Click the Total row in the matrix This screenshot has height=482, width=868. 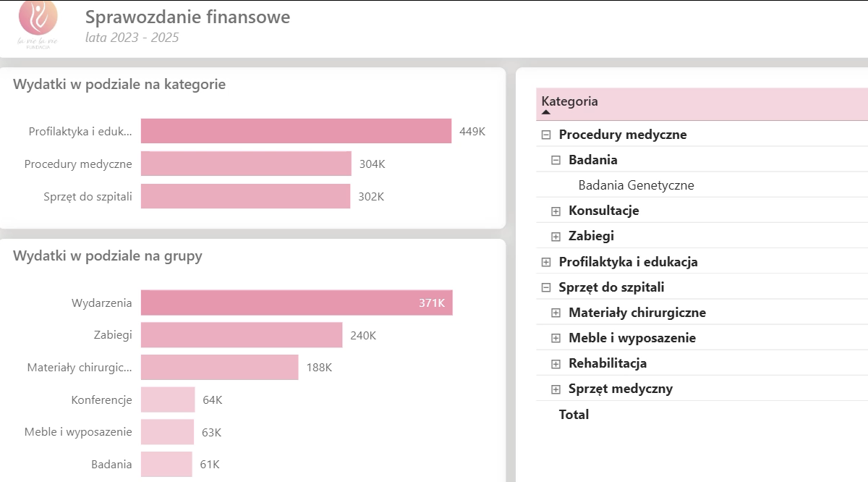[574, 415]
